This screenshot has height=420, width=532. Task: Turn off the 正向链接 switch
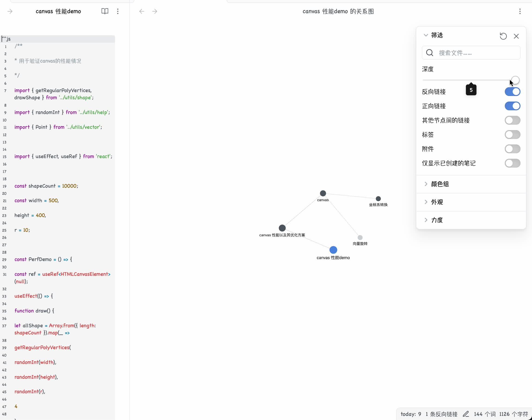coord(512,106)
